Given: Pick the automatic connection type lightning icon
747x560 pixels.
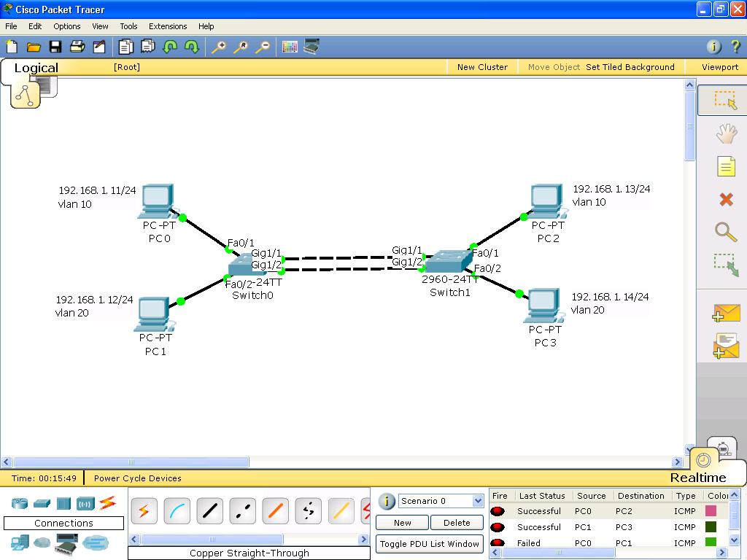Looking at the screenshot, I should pyautogui.click(x=144, y=511).
